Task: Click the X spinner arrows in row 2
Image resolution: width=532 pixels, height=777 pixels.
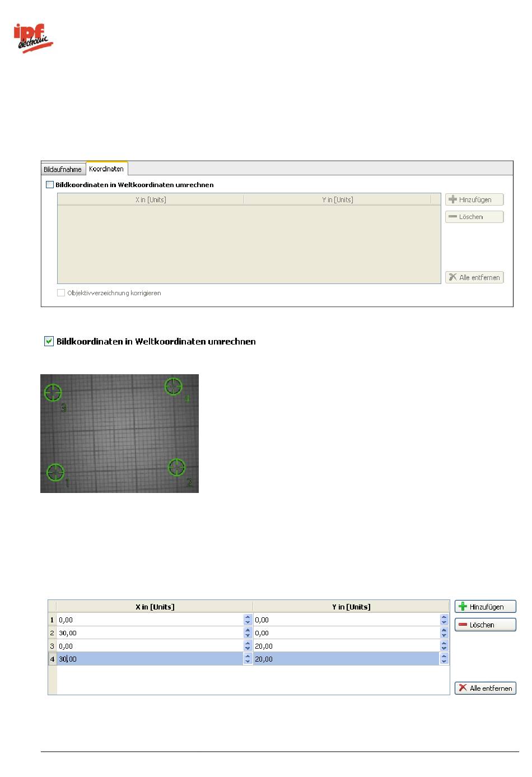Action: pos(248,633)
